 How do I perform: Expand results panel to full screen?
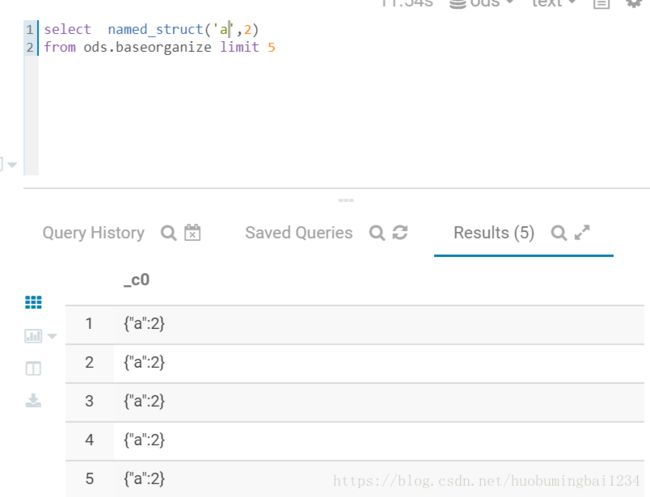pyautogui.click(x=582, y=233)
